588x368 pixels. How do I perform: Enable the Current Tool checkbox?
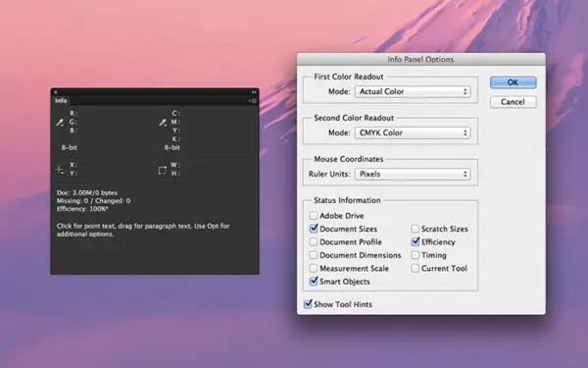pyautogui.click(x=416, y=268)
